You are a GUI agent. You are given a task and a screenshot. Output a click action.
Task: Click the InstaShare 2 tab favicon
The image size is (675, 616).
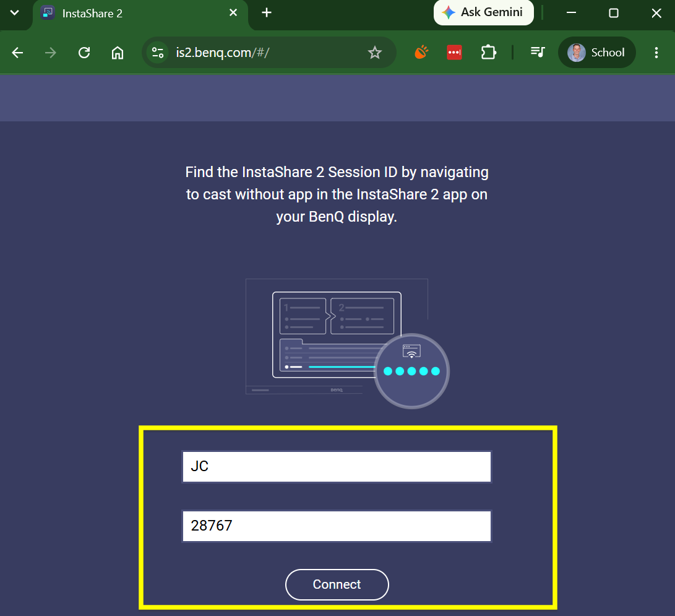tap(48, 13)
